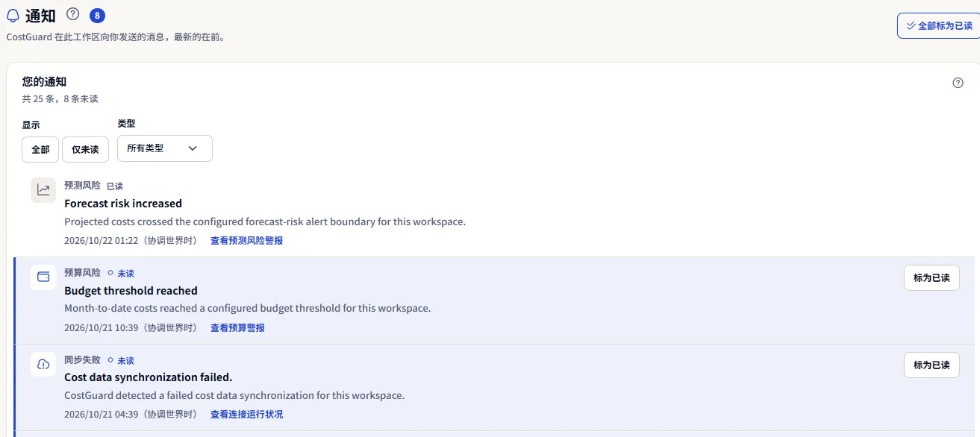Click the 同步失败 category label
Screen dimensions: 980x437
tap(82, 360)
